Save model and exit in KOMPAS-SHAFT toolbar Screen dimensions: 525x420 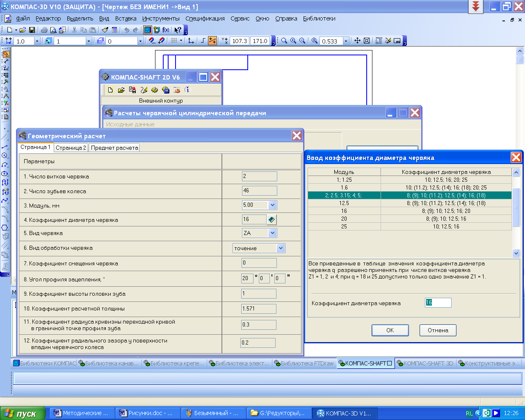(x=132, y=90)
